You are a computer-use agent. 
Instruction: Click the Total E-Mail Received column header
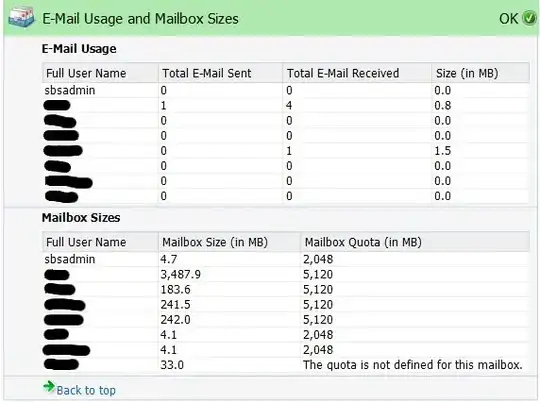click(x=343, y=73)
